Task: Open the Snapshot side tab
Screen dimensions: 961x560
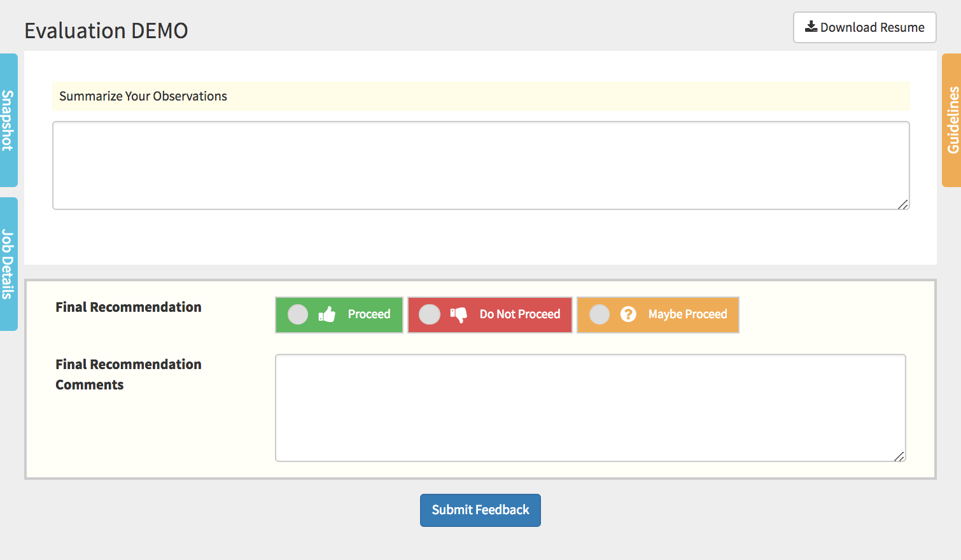Action: [x=8, y=120]
